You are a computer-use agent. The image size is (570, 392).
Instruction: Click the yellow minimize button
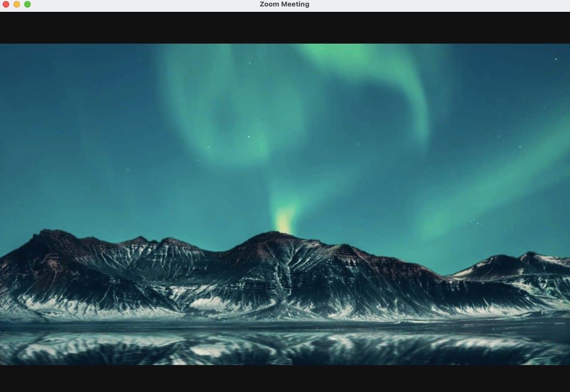click(x=17, y=4)
